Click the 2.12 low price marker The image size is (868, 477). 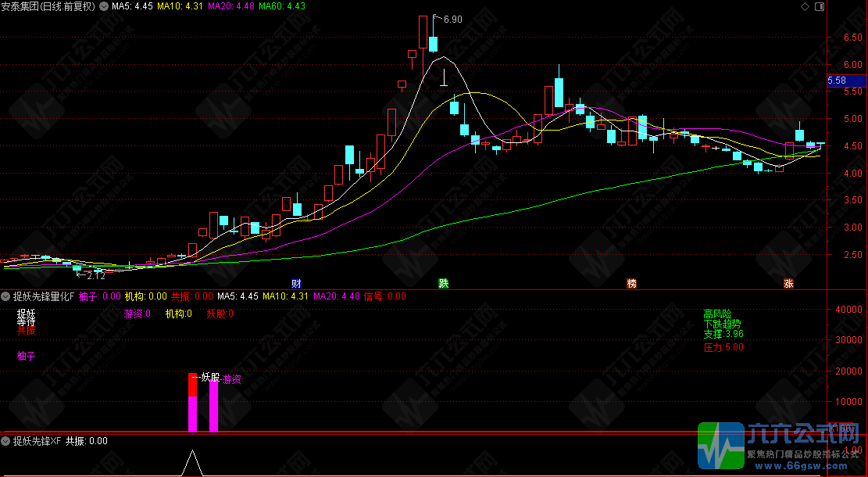[95, 275]
